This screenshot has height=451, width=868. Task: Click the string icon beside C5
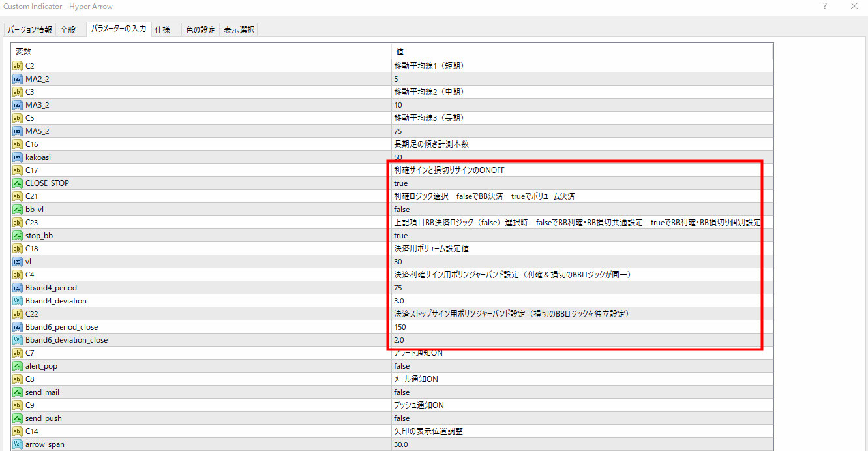point(18,117)
